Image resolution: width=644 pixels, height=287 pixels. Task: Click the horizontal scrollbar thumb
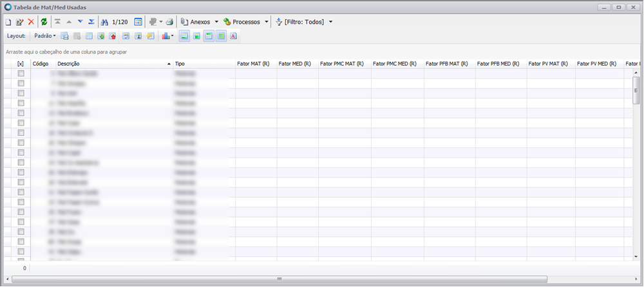(279, 279)
